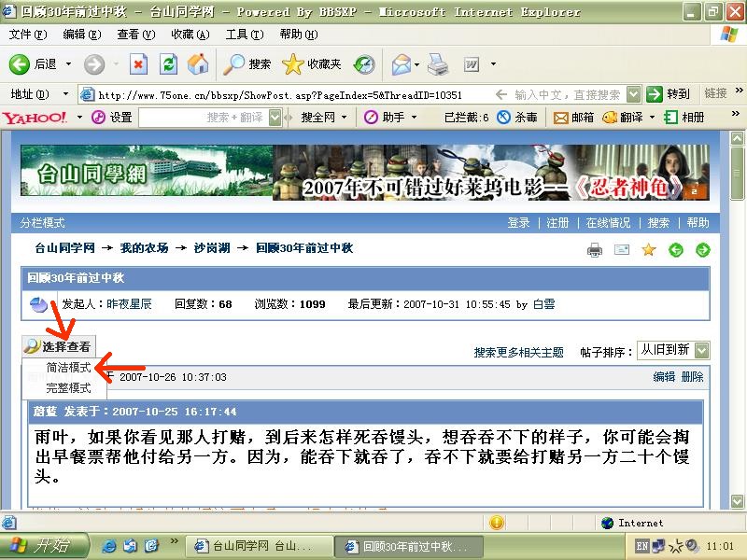
Task: Click the 白雲 last poster link
Action: (x=544, y=304)
